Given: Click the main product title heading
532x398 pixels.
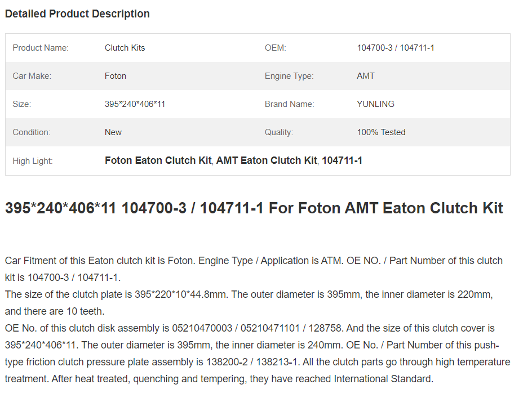Looking at the screenshot, I should (254, 208).
